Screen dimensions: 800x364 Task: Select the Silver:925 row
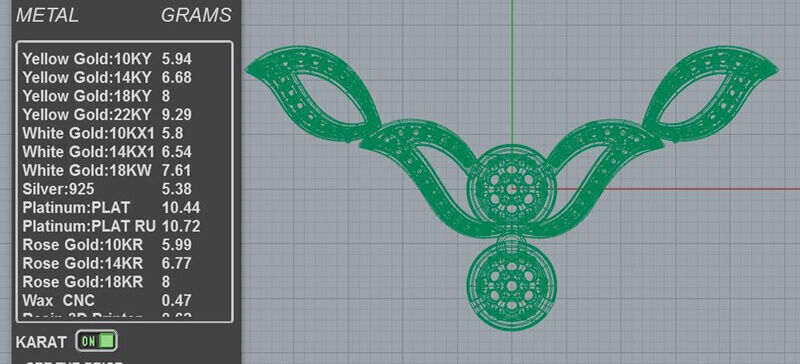point(125,189)
